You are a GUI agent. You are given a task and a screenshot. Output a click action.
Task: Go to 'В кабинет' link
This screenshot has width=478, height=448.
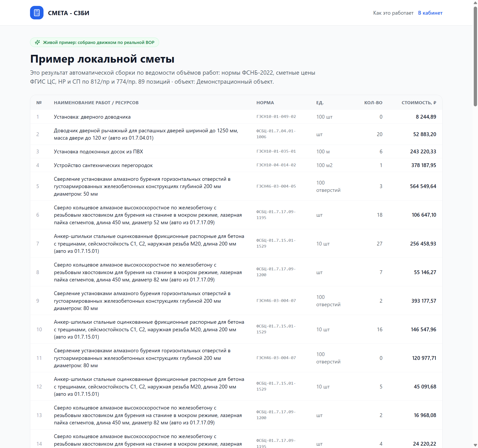click(x=430, y=13)
